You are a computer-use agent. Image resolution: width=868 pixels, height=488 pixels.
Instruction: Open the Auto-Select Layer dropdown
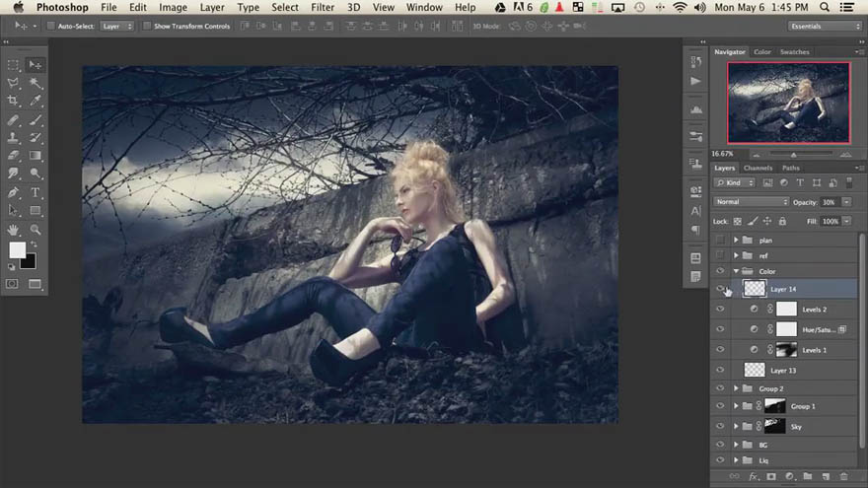tap(116, 26)
